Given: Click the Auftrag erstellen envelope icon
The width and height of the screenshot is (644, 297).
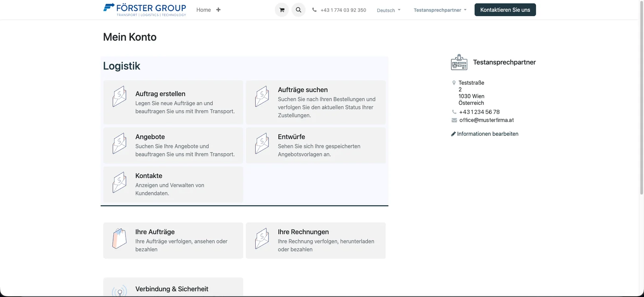Looking at the screenshot, I should click(120, 97).
